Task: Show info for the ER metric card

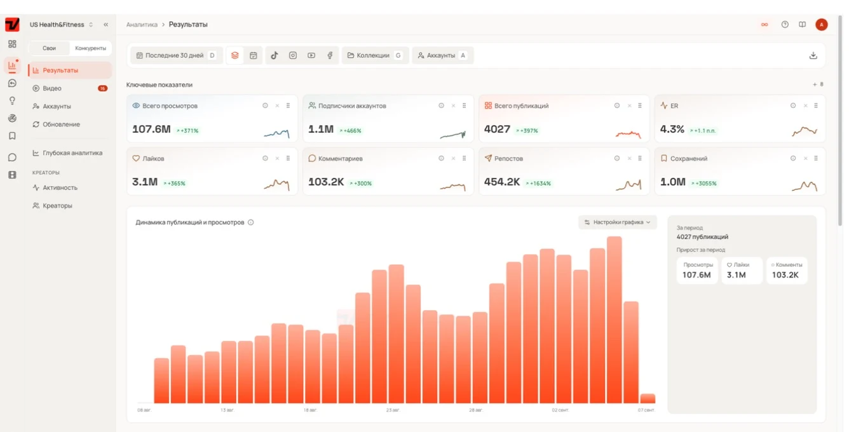Action: [x=793, y=105]
